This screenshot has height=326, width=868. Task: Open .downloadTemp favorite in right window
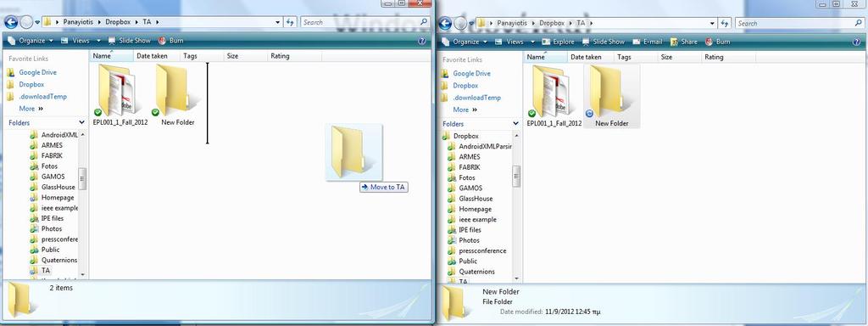tap(476, 98)
